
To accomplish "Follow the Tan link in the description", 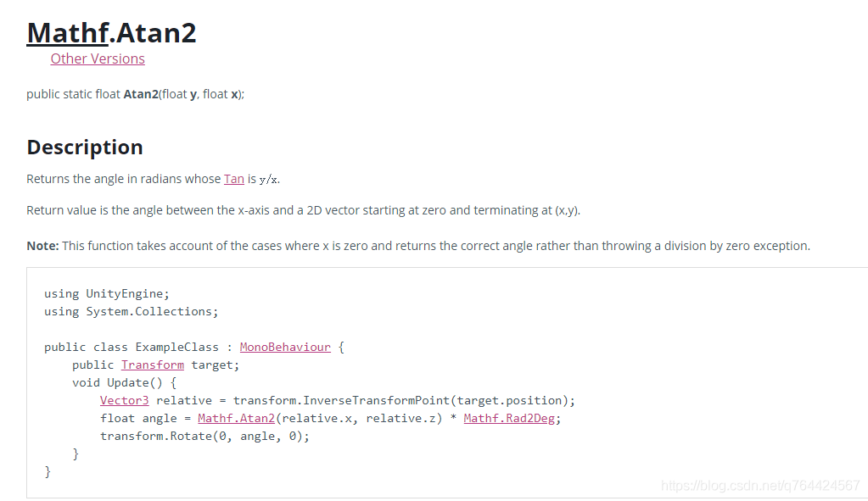I will coord(233,179).
